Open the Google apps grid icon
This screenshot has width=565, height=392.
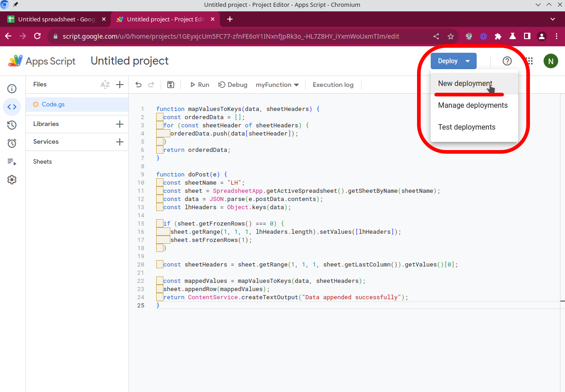pos(529,61)
